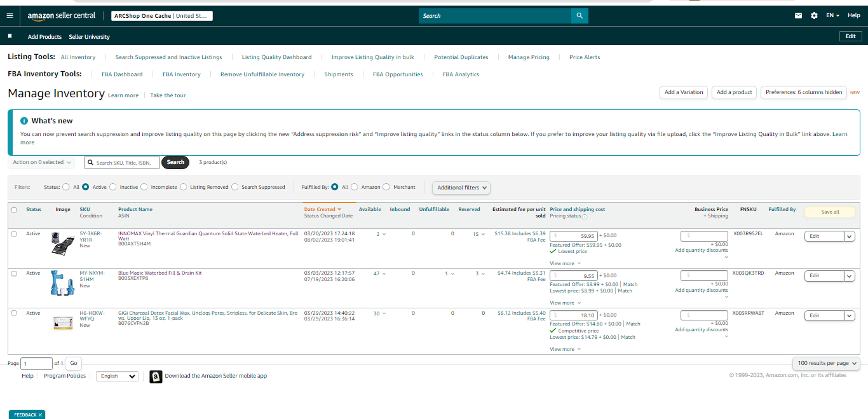Click the search magnifier button in top bar
Image resolution: width=868 pixels, height=419 pixels.
pyautogui.click(x=580, y=15)
